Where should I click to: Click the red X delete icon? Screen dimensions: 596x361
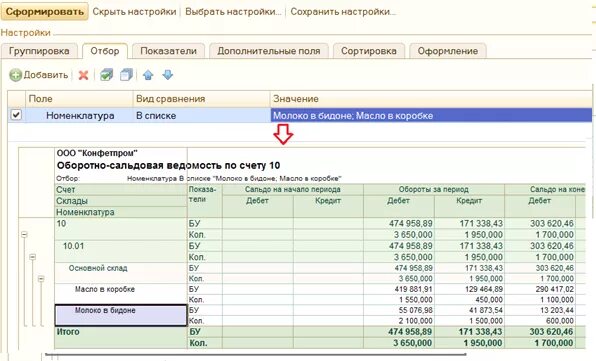pos(83,75)
